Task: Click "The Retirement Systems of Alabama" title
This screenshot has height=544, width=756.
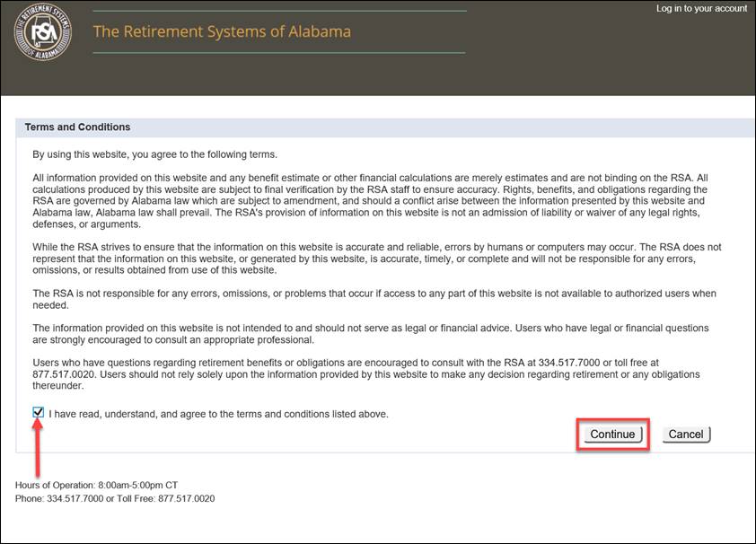Action: click(222, 31)
